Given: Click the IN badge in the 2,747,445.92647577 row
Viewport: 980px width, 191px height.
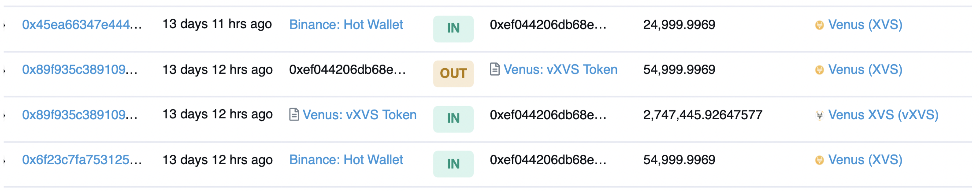Looking at the screenshot, I should [453, 119].
